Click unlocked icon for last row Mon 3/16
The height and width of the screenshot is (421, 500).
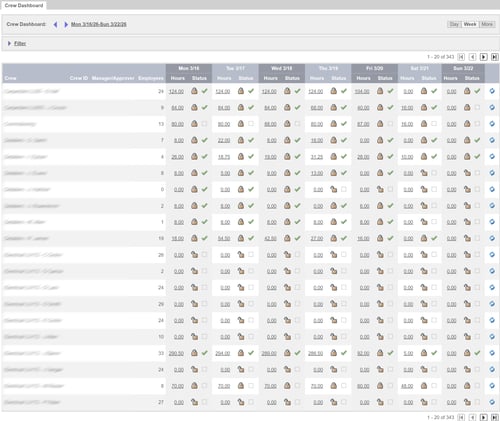click(194, 402)
